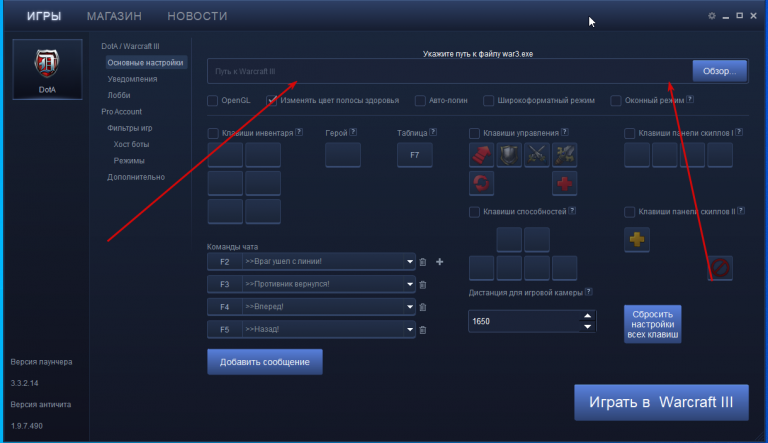
Task: Click Сбросить настройки всех клавиш button
Action: (x=652, y=324)
